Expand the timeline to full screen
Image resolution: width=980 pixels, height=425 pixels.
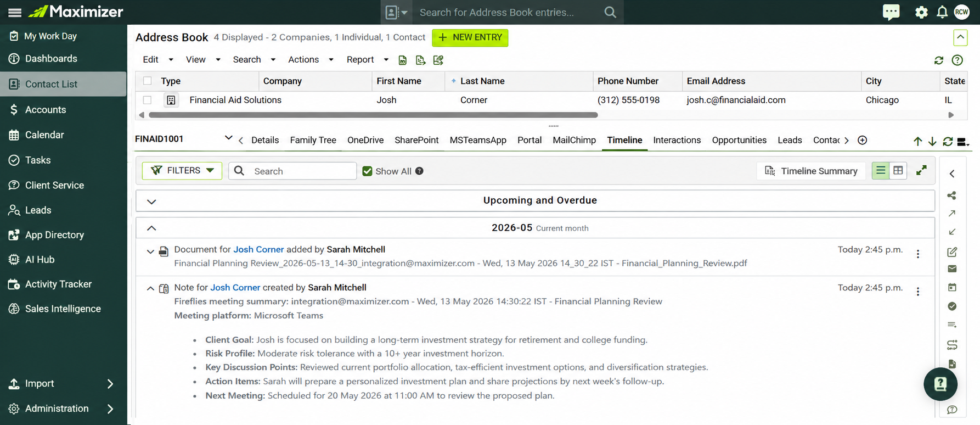(921, 171)
